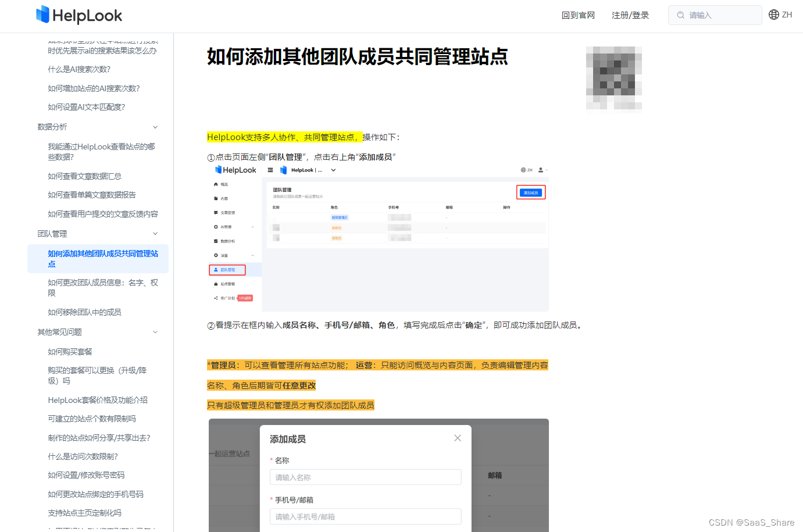Image resolution: width=803 pixels, height=532 pixels.
Task: Open the team management screenshot image
Action: (379, 238)
